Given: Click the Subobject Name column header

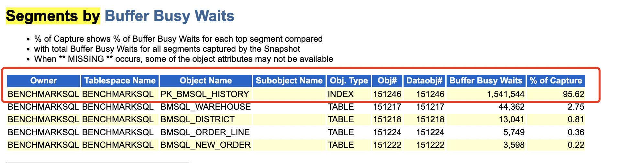Looking at the screenshot, I should click(289, 81).
